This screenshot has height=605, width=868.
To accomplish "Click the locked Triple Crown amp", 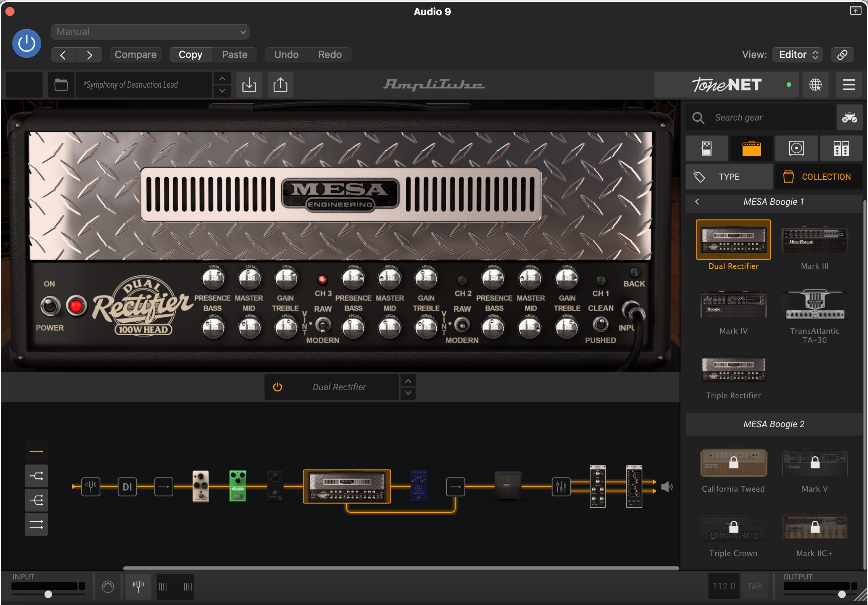I will coord(733,527).
